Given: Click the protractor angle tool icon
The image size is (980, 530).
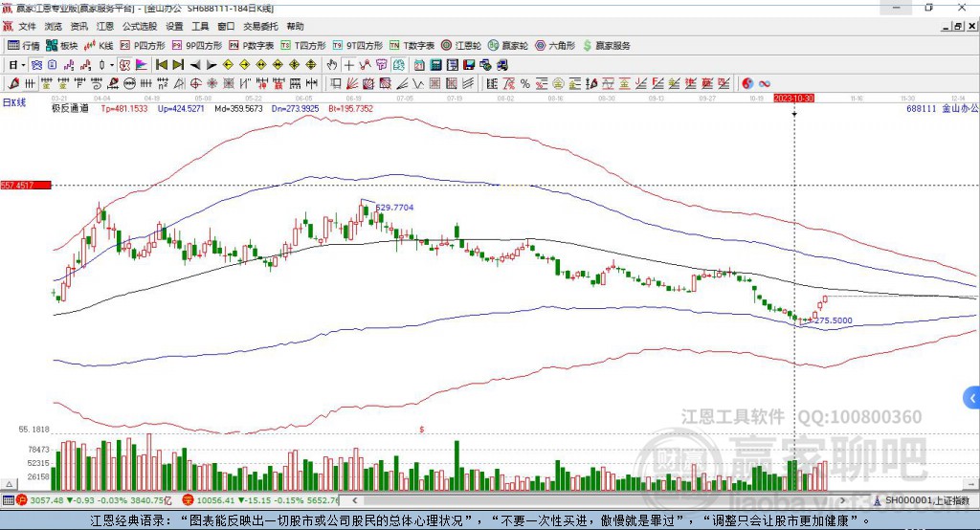Looking at the screenshot, I should (179, 83).
